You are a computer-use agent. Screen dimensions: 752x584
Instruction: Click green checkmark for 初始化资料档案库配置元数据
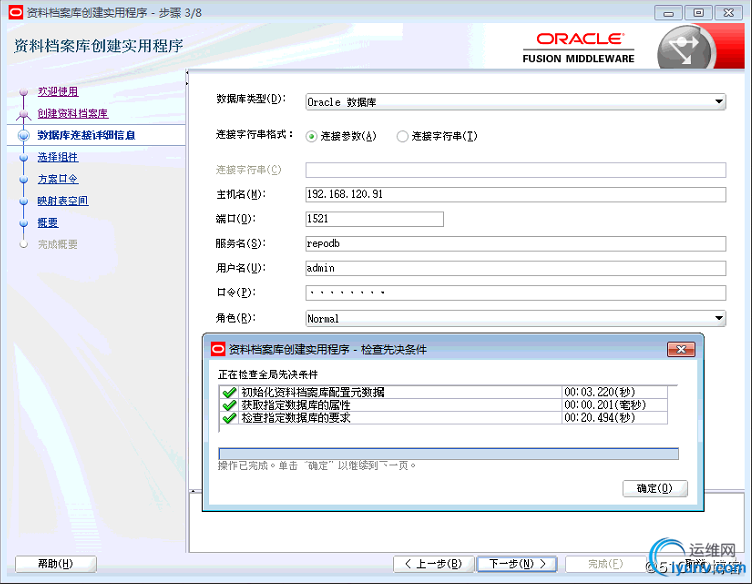tap(229, 392)
